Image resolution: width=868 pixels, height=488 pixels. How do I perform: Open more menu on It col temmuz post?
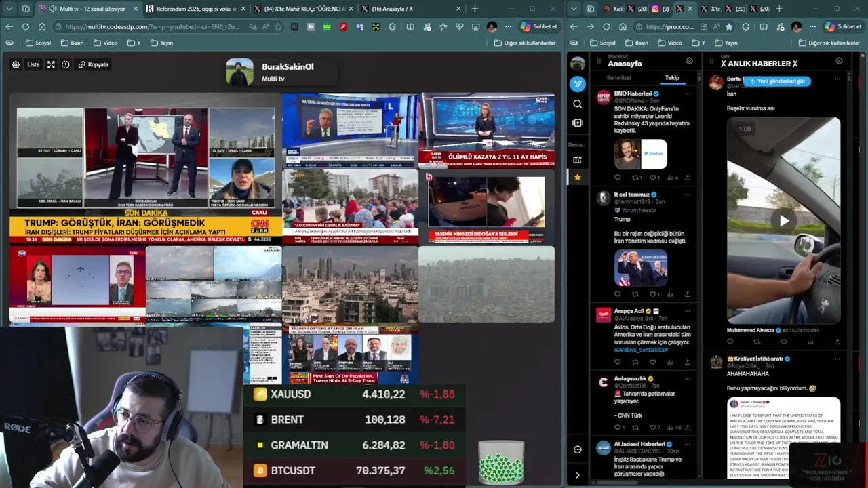[688, 195]
